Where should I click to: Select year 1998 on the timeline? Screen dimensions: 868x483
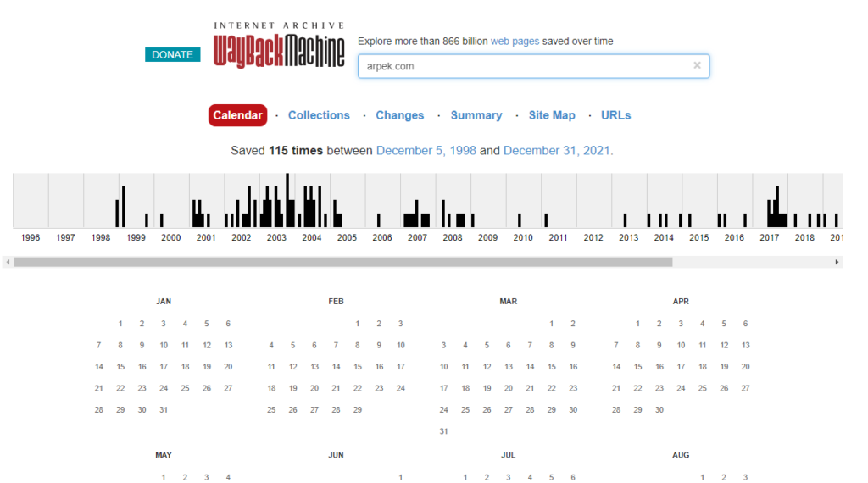click(x=101, y=238)
